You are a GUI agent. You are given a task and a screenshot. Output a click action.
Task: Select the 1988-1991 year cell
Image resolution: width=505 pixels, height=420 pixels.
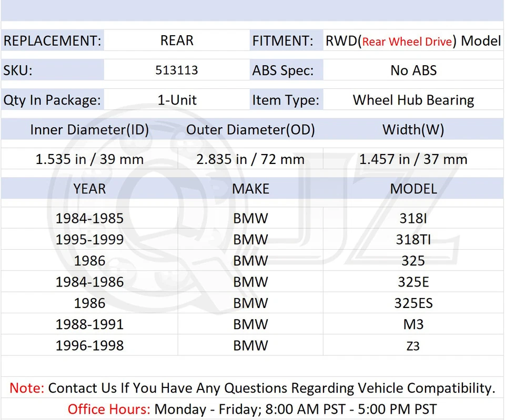pos(89,324)
